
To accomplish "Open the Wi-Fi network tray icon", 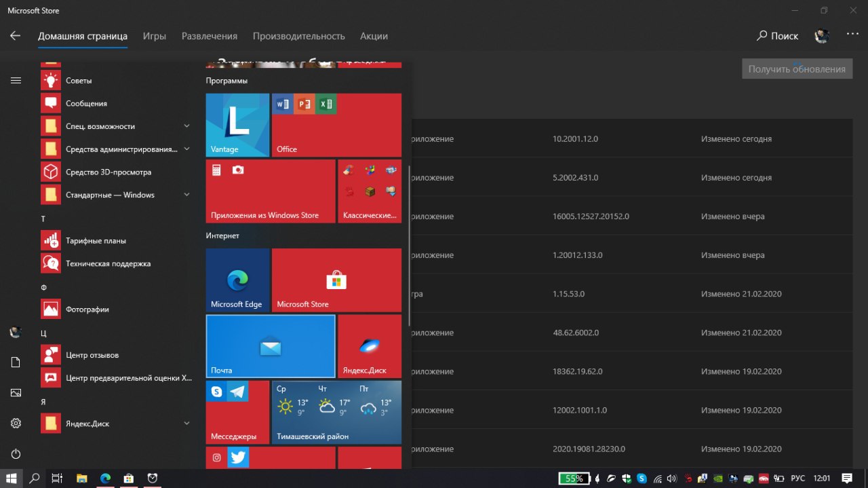I will pos(657,478).
